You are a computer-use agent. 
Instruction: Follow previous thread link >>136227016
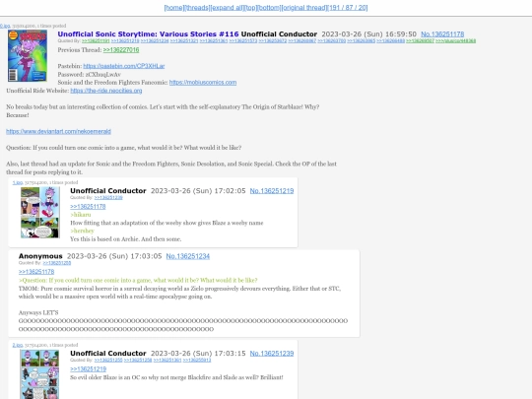tap(121, 50)
